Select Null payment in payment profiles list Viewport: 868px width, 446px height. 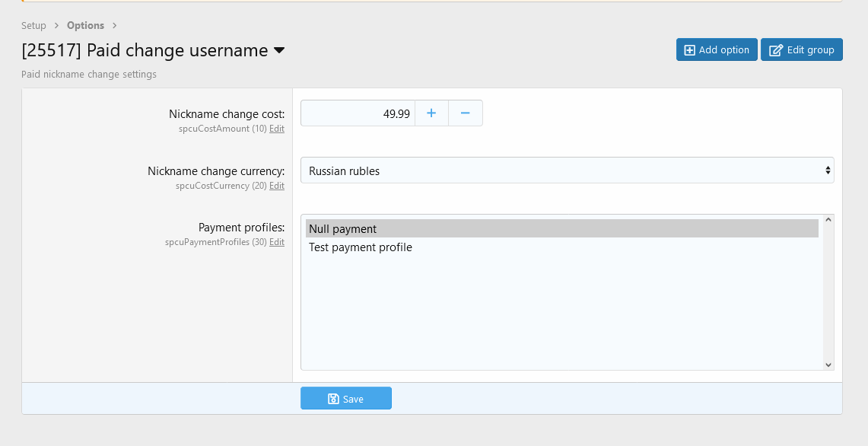(561, 228)
